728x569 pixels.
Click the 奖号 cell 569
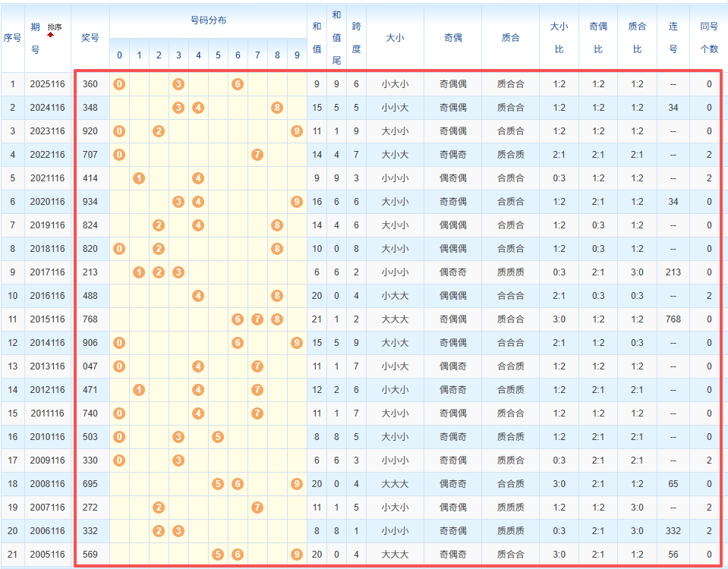90,554
